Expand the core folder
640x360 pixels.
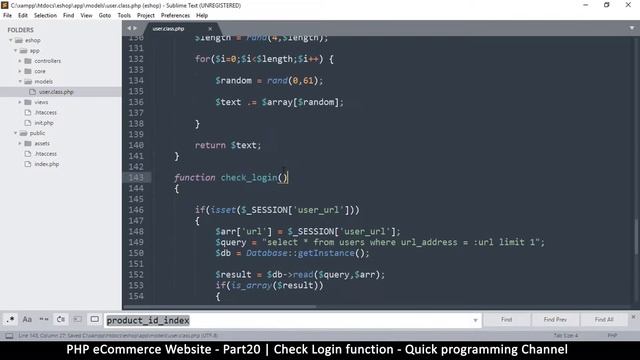pyautogui.click(x=20, y=71)
